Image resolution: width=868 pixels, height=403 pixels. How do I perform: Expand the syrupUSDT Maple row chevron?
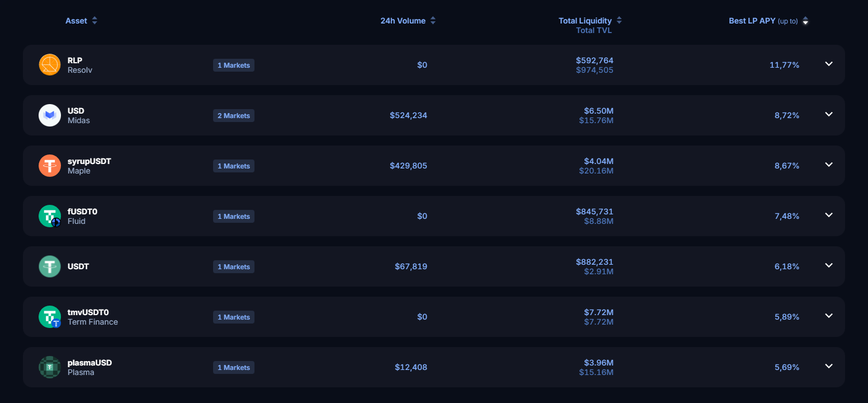[x=829, y=165]
